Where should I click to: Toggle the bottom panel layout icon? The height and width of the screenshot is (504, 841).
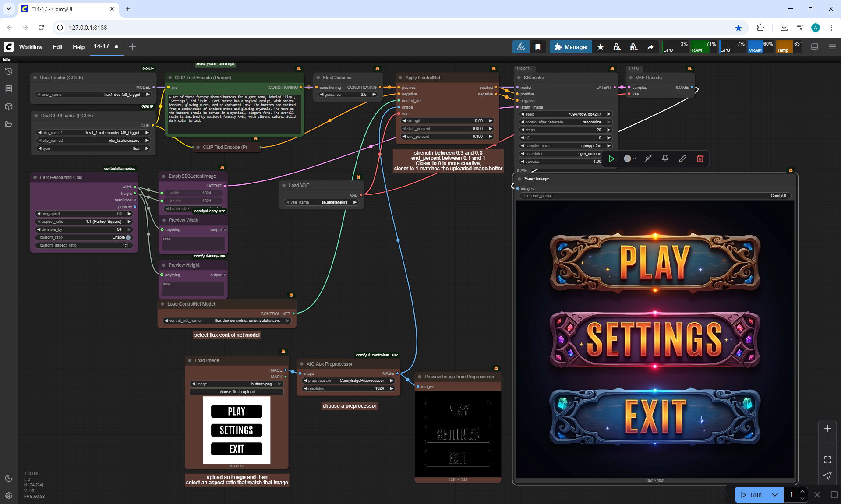click(814, 47)
